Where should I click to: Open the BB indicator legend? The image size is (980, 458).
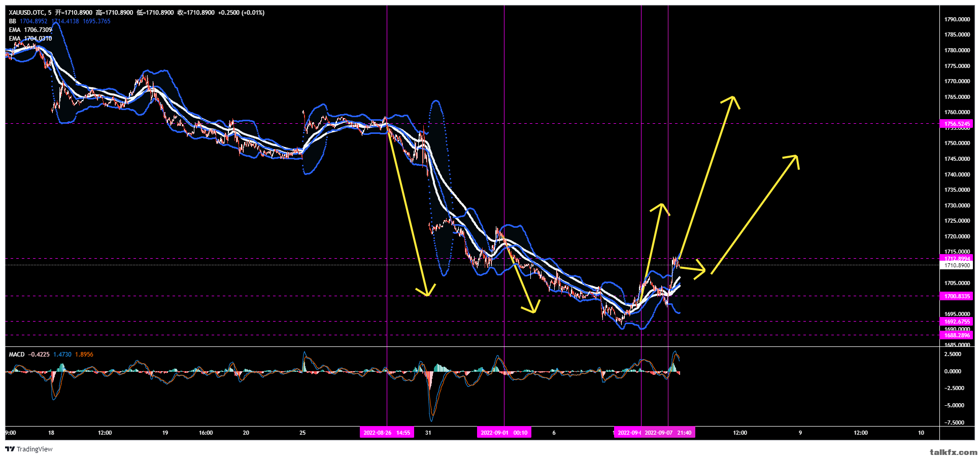coord(12,21)
